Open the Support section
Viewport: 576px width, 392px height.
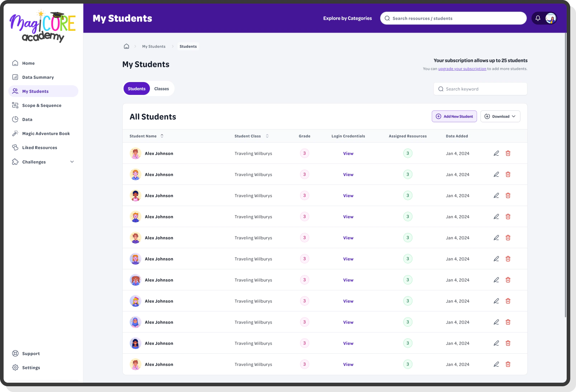pyautogui.click(x=31, y=353)
